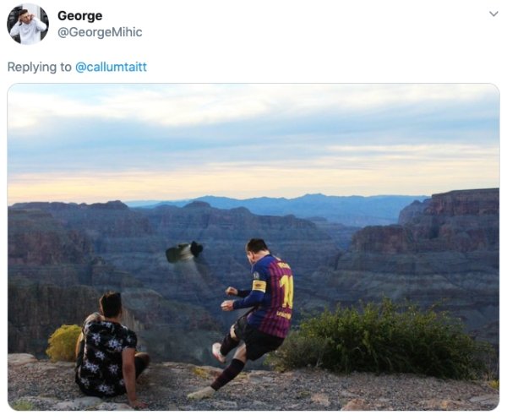Screen dimensions: 507x420
Task: Expand the tweet options chevron
Action: 493,14
